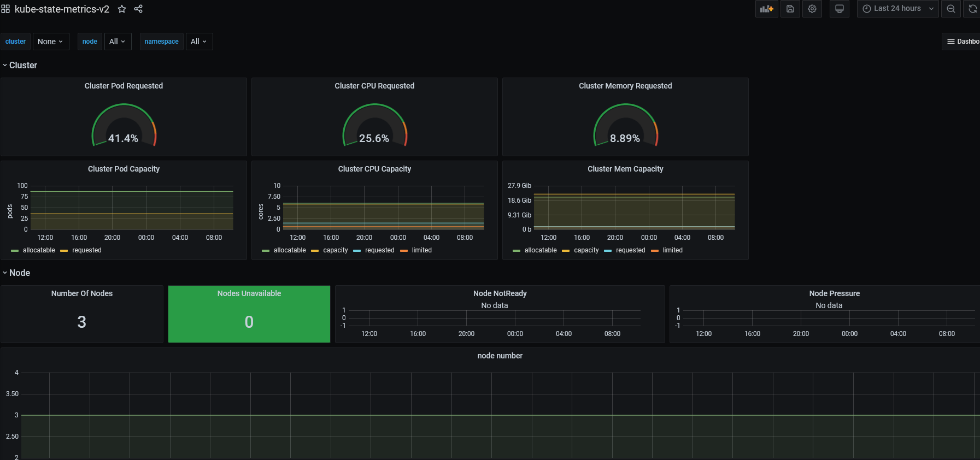Image resolution: width=980 pixels, height=460 pixels.
Task: Click the node variable label
Action: tap(90, 42)
